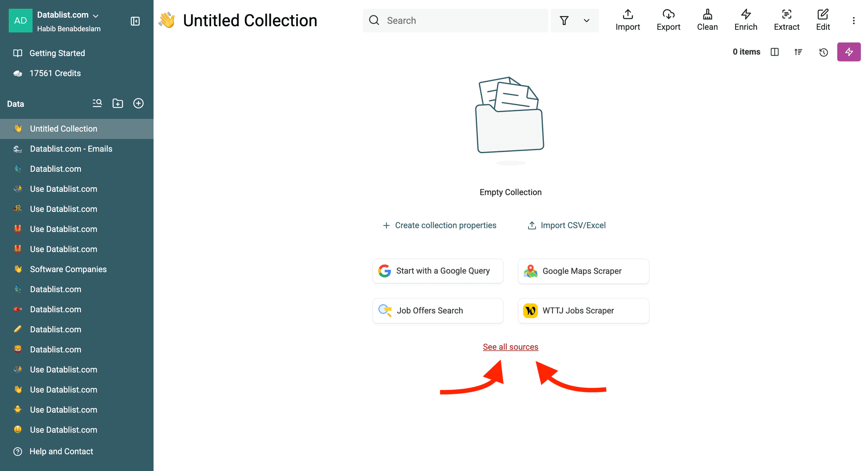The width and height of the screenshot is (868, 471).
Task: Toggle the split view layout icon
Action: [775, 52]
